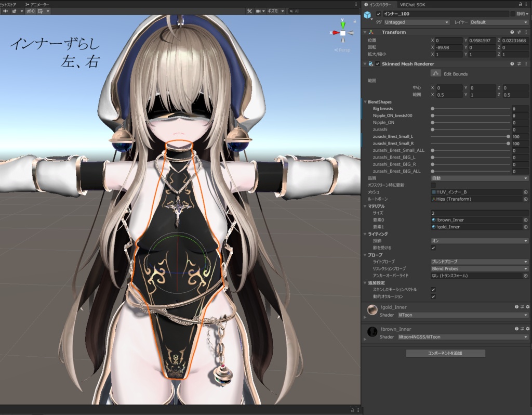Open object picker for material element !brown_Inner
The height and width of the screenshot is (415, 532).
click(x=526, y=220)
